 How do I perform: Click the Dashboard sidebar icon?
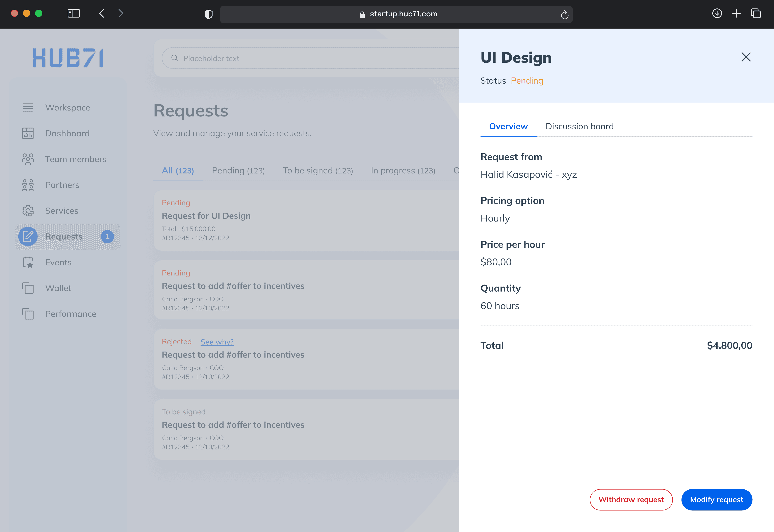(28, 133)
